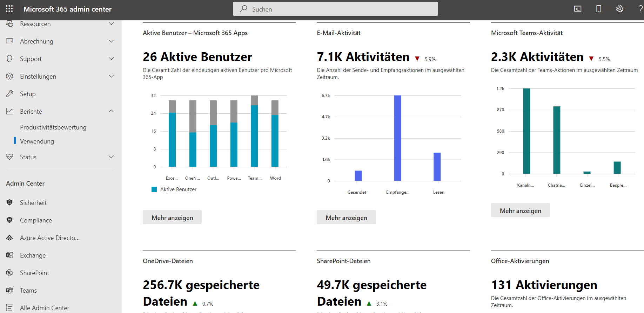Image resolution: width=644 pixels, height=313 pixels.
Task: Click the '7.1K Aktivitäten' heading
Action: (x=363, y=56)
